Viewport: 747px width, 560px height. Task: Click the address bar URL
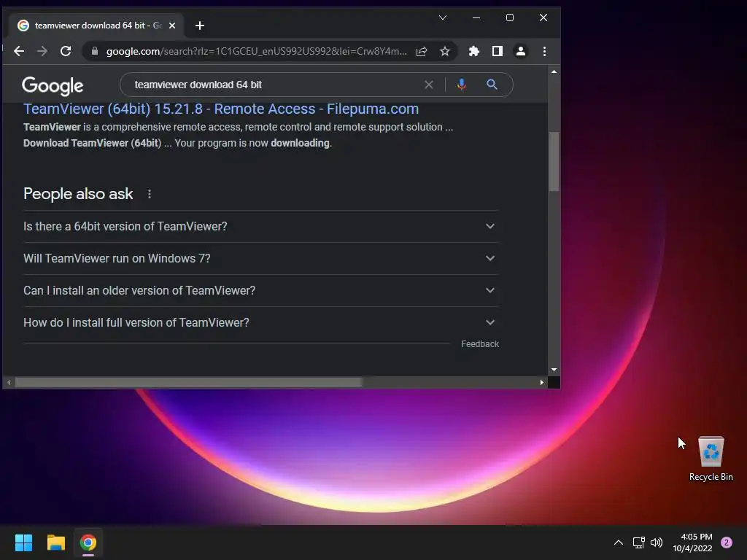pos(256,52)
